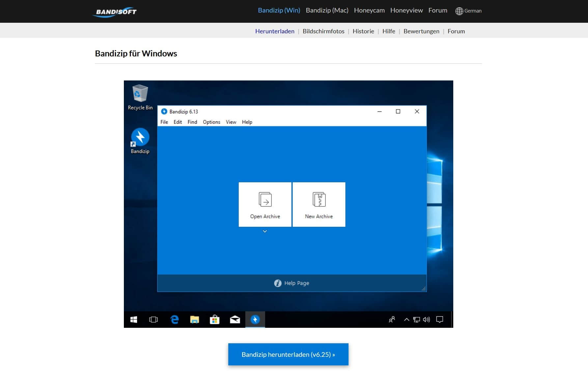
Task: Open the View menu in Bandizip
Action: point(231,122)
